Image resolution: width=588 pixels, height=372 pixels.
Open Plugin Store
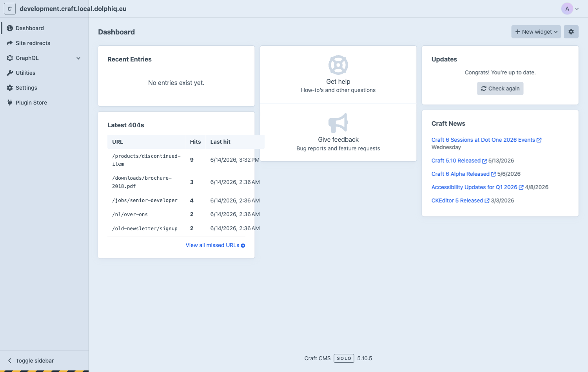point(31,103)
